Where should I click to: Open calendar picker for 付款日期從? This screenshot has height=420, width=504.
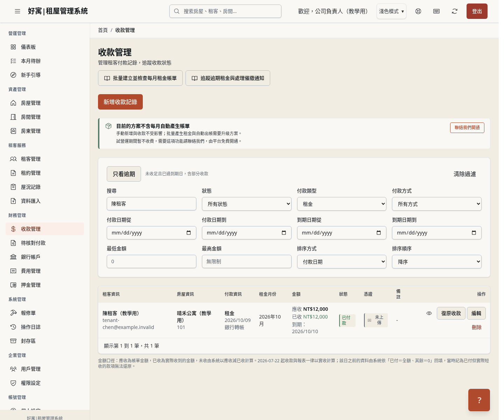189,233
